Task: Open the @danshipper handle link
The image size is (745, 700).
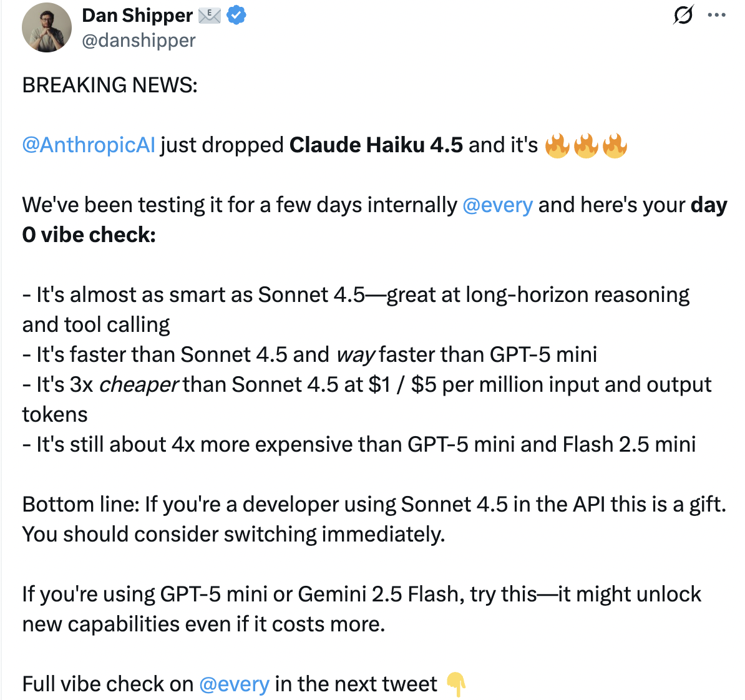Action: point(139,41)
